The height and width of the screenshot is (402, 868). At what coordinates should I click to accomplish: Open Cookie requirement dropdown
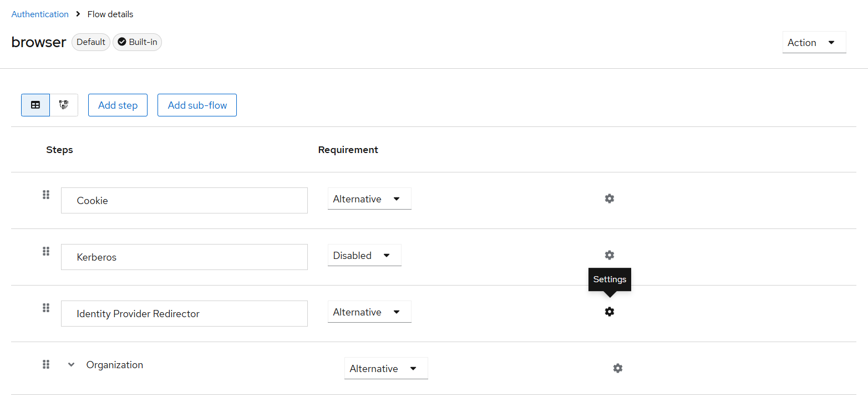point(369,199)
